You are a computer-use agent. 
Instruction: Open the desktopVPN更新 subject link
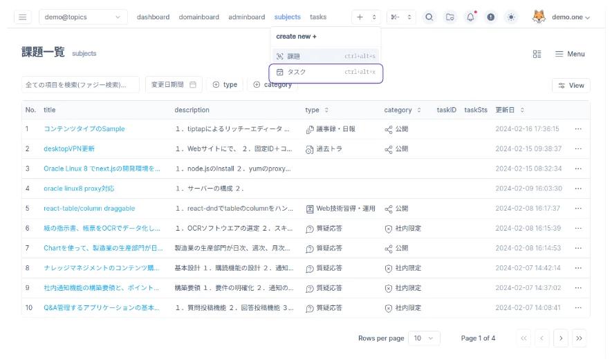click(x=68, y=149)
